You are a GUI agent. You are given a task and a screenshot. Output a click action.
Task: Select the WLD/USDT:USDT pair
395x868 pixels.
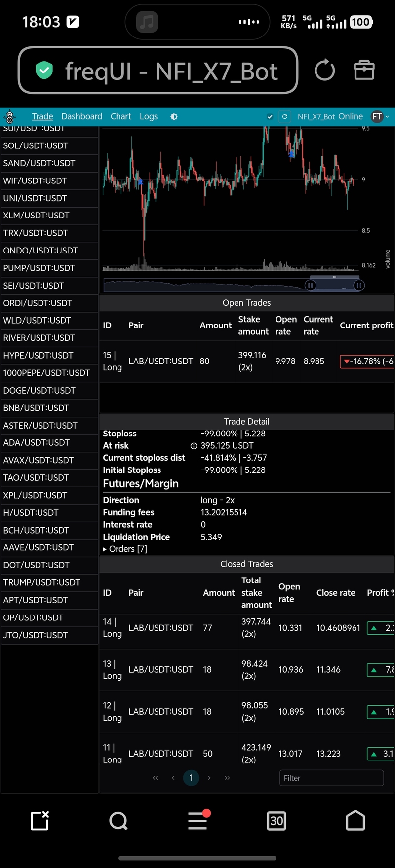[x=49, y=321]
